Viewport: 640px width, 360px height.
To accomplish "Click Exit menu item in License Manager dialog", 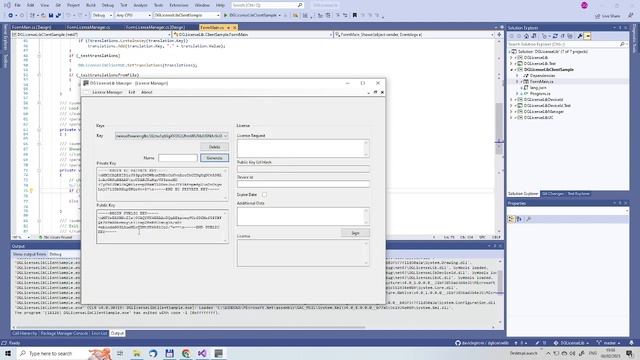I will (131, 92).
